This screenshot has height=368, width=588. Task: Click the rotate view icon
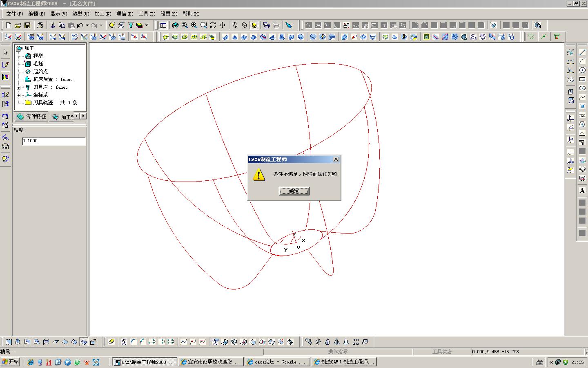point(213,25)
